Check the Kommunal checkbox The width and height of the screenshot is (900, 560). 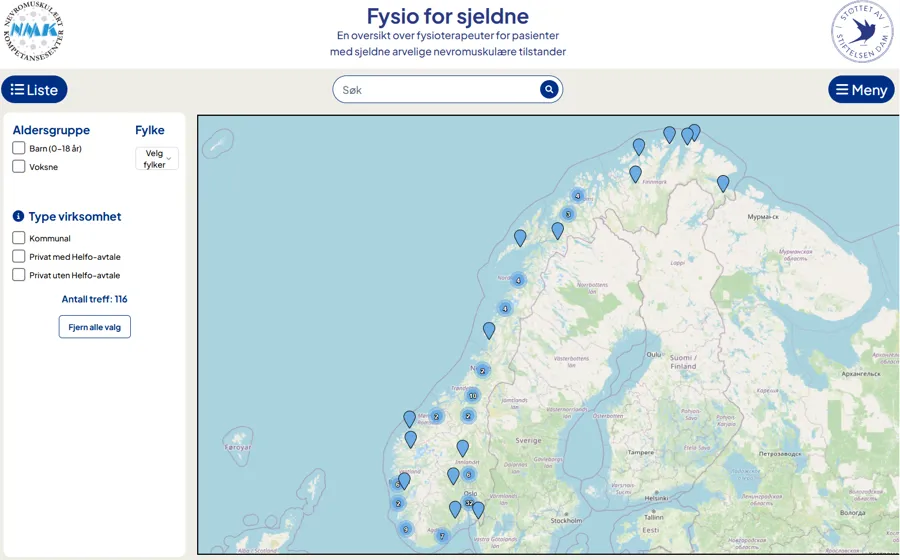(19, 238)
